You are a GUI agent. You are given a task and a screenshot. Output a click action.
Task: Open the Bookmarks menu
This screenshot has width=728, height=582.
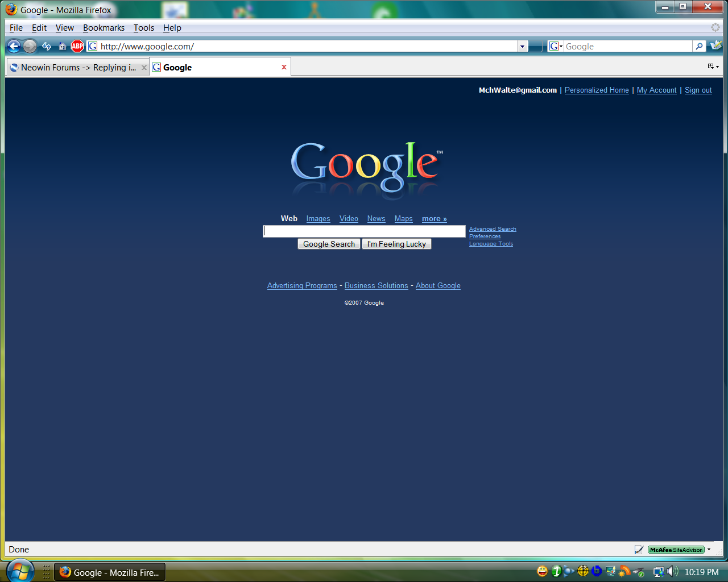104,27
